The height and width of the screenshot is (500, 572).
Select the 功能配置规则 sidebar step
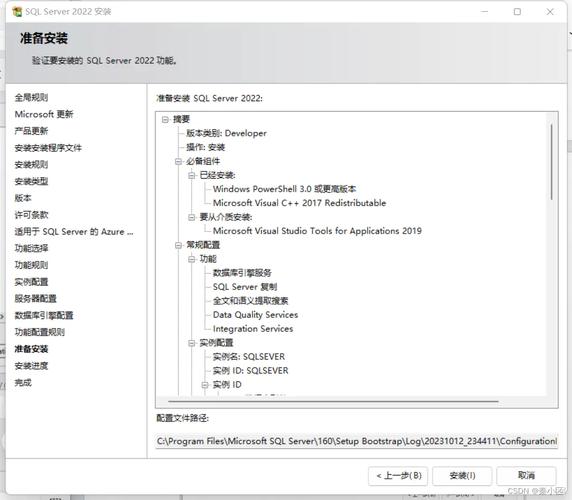(40, 332)
